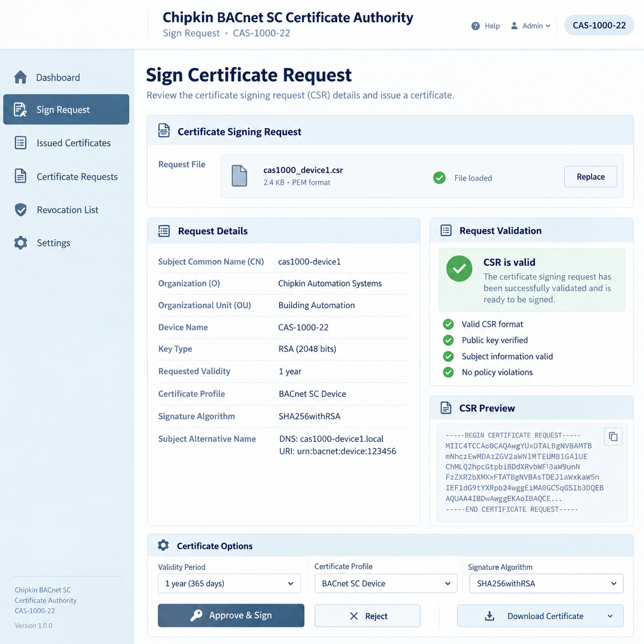
Task: Click the Requested Validity value 1 year
Action: pos(290,371)
